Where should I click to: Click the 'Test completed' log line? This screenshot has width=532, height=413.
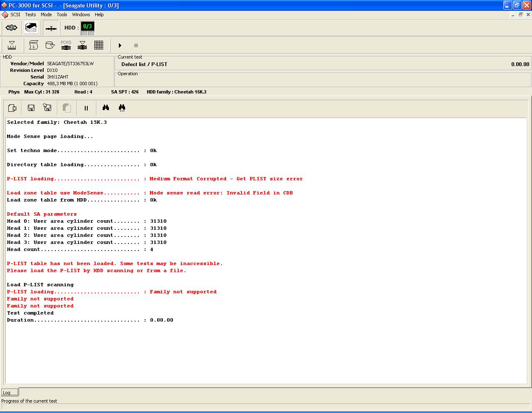[30, 313]
